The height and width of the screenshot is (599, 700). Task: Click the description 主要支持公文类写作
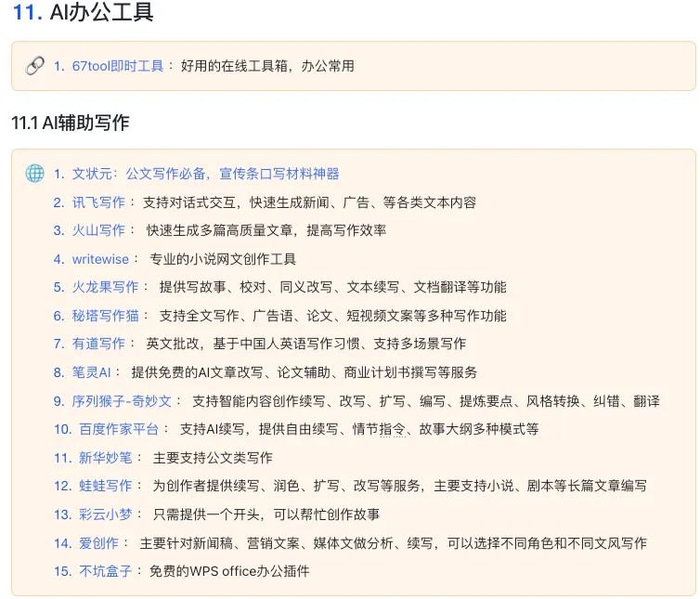pyautogui.click(x=213, y=458)
